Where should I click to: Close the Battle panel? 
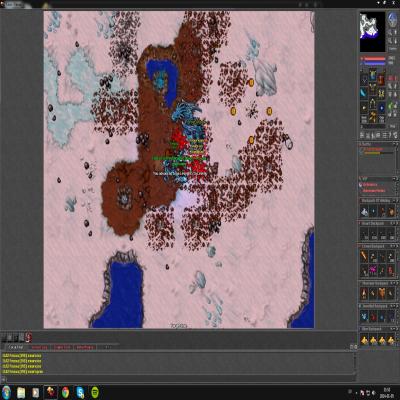397,144
